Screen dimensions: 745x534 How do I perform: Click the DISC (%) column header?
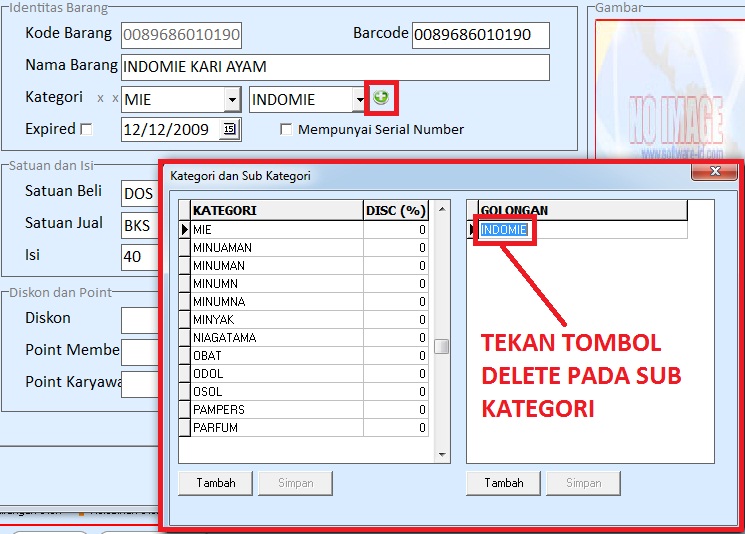396,210
